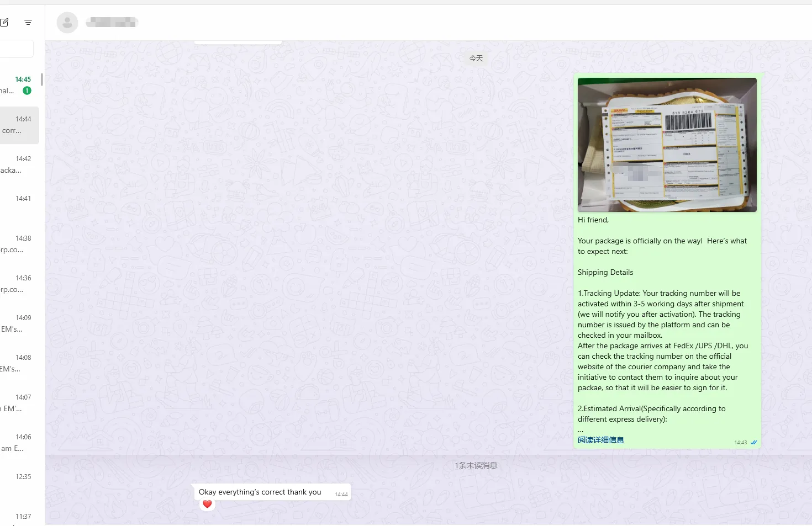Click the blue double-check read receipt
Image resolution: width=812 pixels, height=526 pixels.
(753, 443)
